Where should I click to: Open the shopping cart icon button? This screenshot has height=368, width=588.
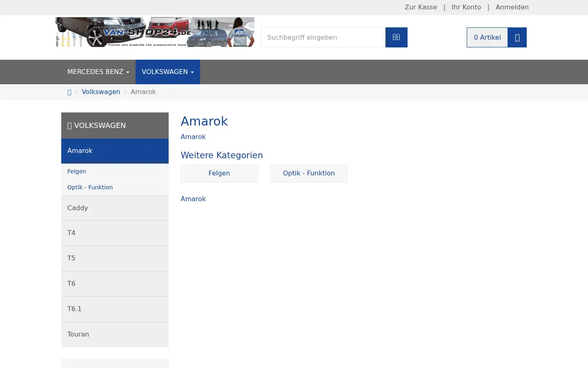pyautogui.click(x=517, y=37)
